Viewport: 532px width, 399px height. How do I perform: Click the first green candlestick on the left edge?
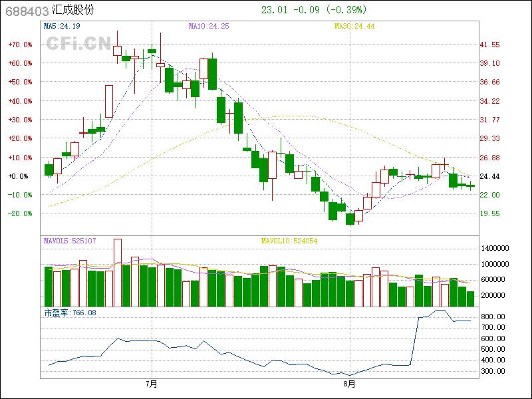49,170
